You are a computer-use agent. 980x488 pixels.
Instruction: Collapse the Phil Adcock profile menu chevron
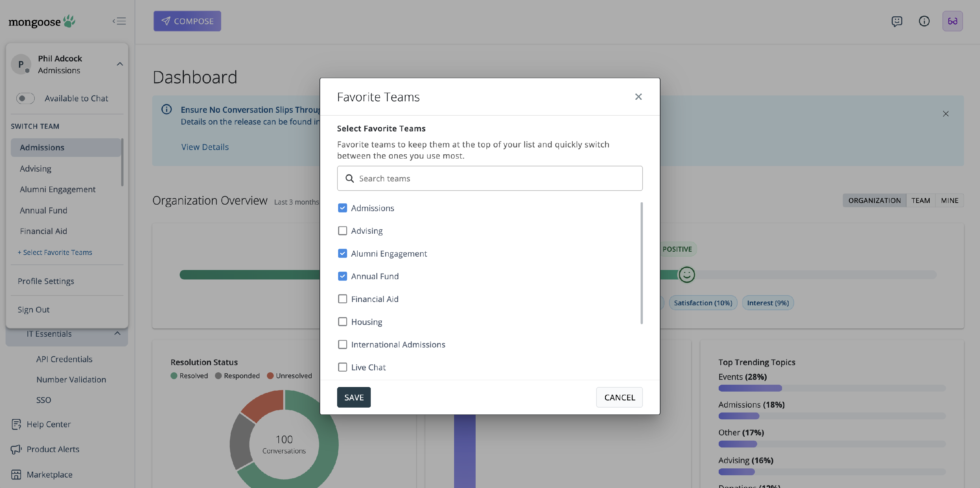tap(120, 64)
